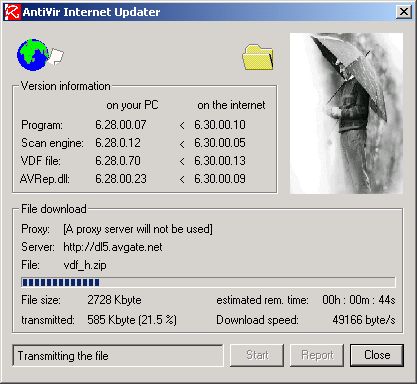The height and width of the screenshot is (384, 417).
Task: Click the globe internet icon
Action: [x=33, y=55]
